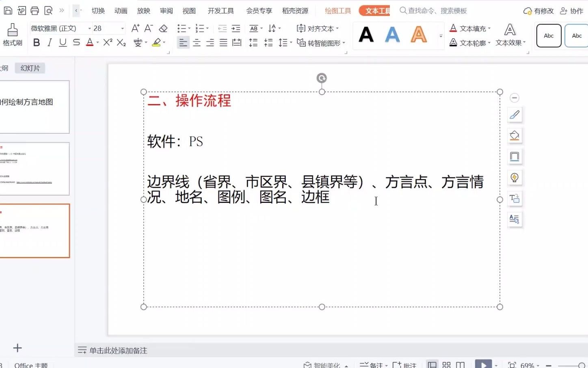Open 文本轮廓 text outline options

(x=470, y=43)
